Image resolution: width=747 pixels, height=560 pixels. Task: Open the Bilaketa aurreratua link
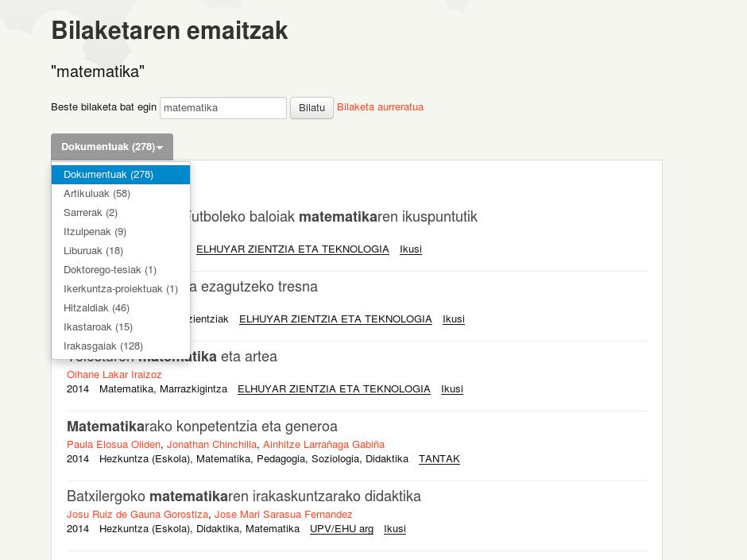[380, 107]
